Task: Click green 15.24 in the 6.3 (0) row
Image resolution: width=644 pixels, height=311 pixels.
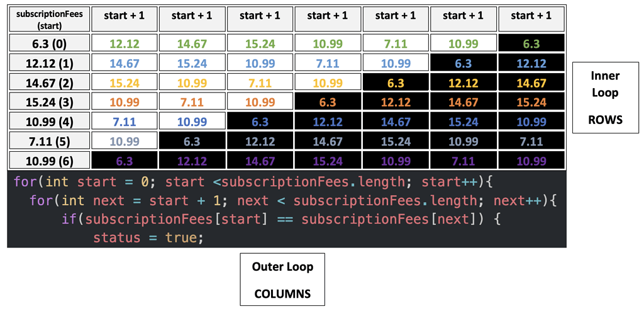Action: tap(260, 43)
